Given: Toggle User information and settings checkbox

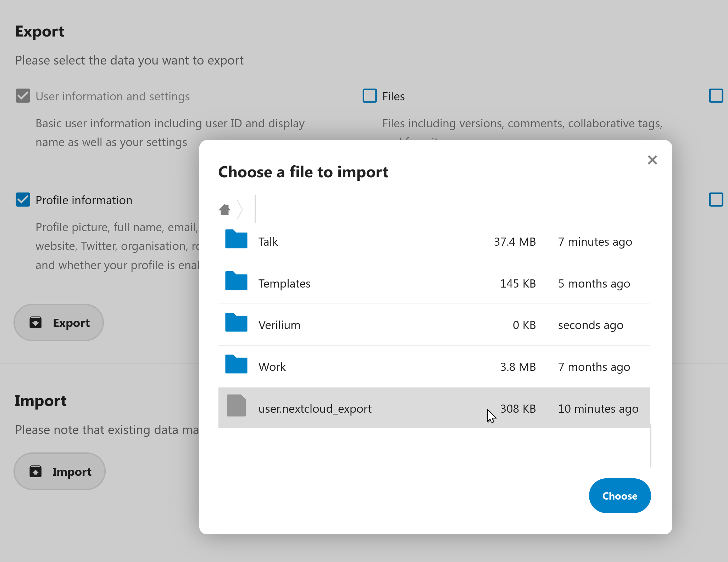Looking at the screenshot, I should pyautogui.click(x=23, y=96).
